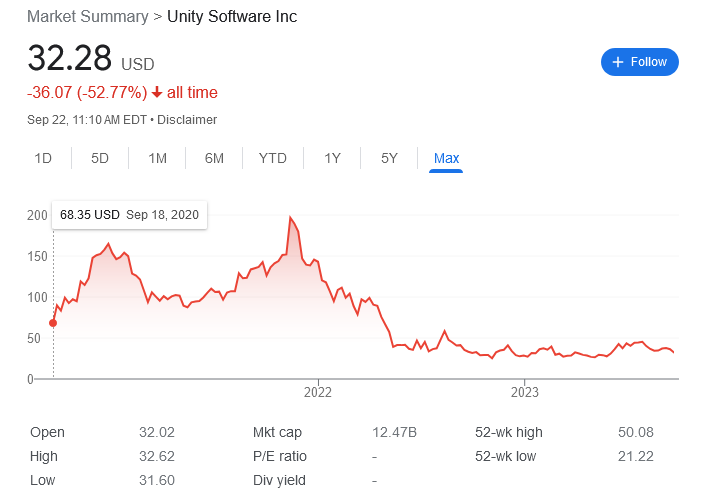
Task: Click the Mkt cap value 12.47B
Action: pyautogui.click(x=394, y=432)
